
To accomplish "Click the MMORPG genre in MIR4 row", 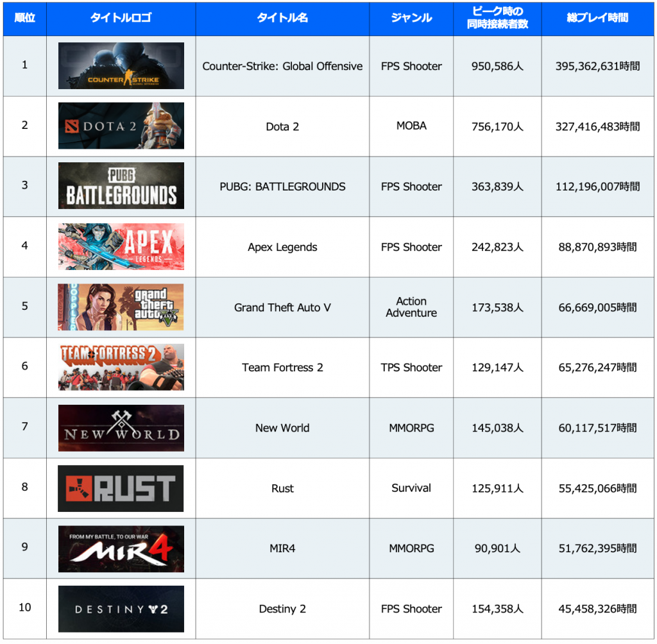I will pos(411,548).
